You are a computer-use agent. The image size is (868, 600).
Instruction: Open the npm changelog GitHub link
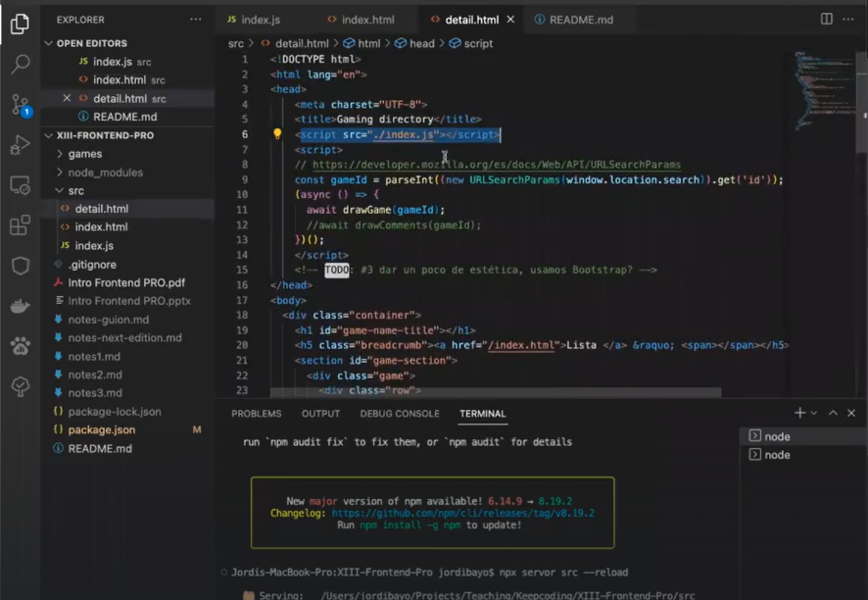[462, 513]
